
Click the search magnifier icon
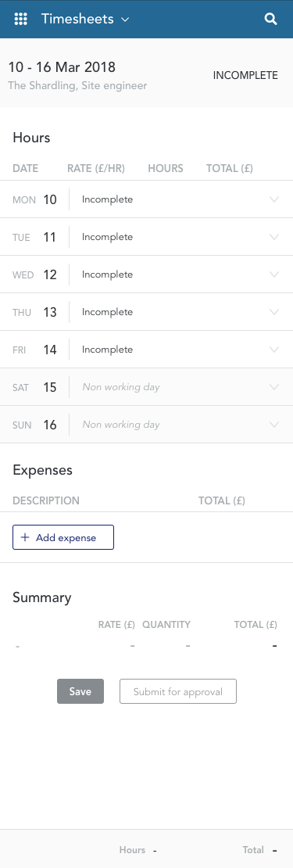(270, 19)
